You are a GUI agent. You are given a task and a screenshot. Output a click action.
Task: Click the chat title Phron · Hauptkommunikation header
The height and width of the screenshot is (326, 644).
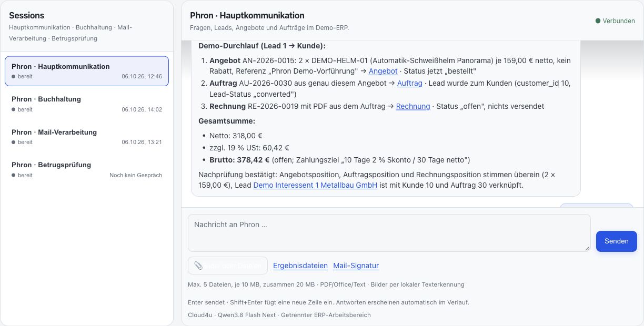click(247, 15)
